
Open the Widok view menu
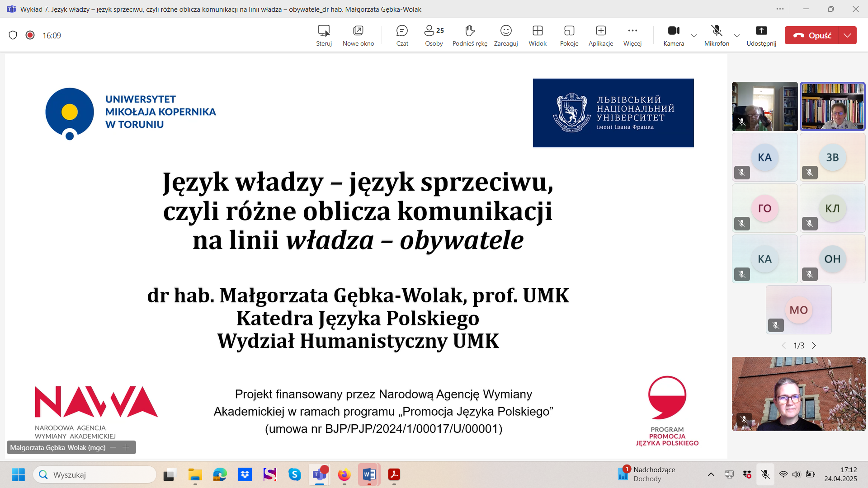coord(537,35)
